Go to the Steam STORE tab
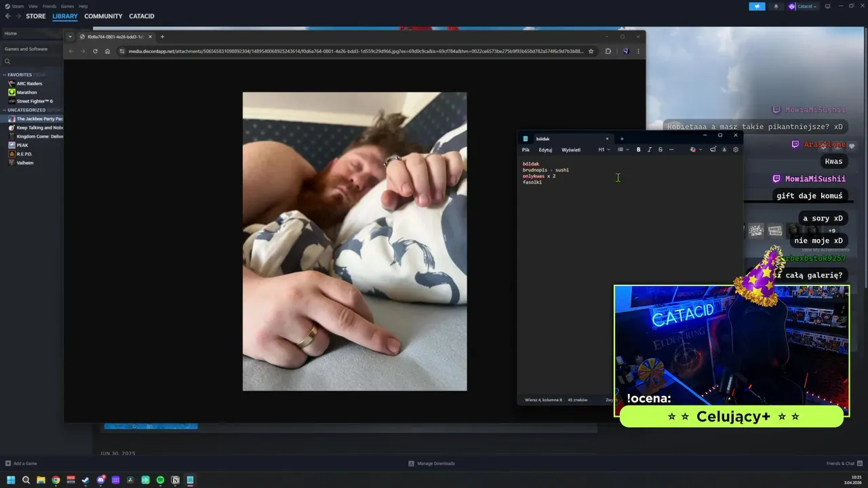 click(36, 16)
